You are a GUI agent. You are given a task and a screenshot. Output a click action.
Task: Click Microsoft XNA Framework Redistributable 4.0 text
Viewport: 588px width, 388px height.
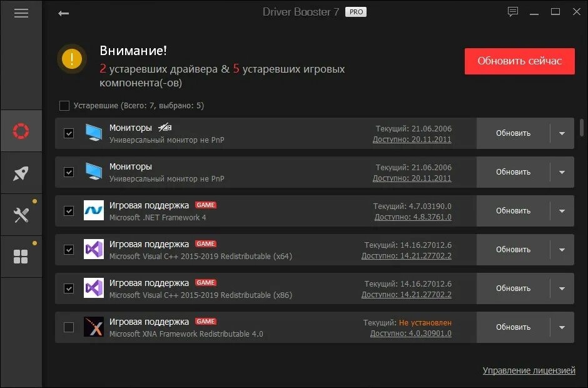pos(186,334)
